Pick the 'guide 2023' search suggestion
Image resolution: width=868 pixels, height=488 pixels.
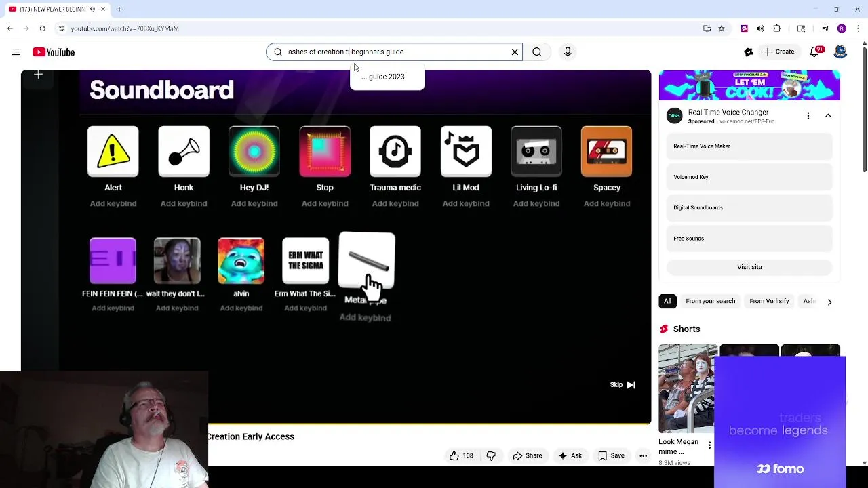point(387,77)
